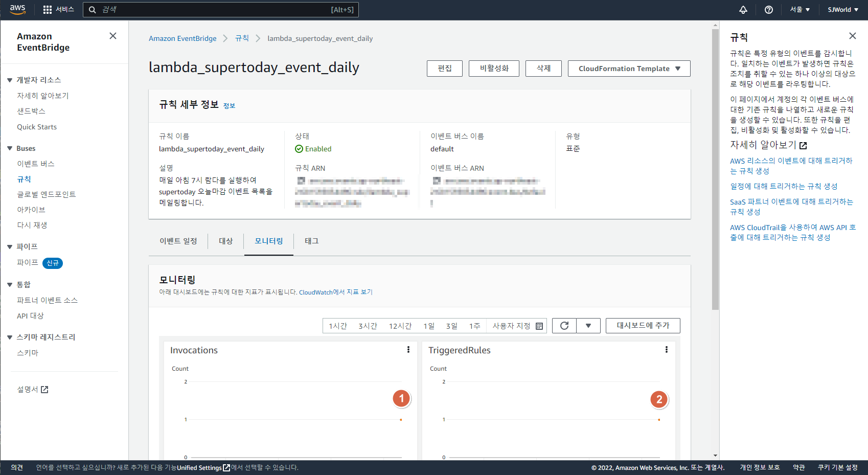Image resolution: width=868 pixels, height=475 pixels.
Task: Select the 1일 time range
Action: 429,326
